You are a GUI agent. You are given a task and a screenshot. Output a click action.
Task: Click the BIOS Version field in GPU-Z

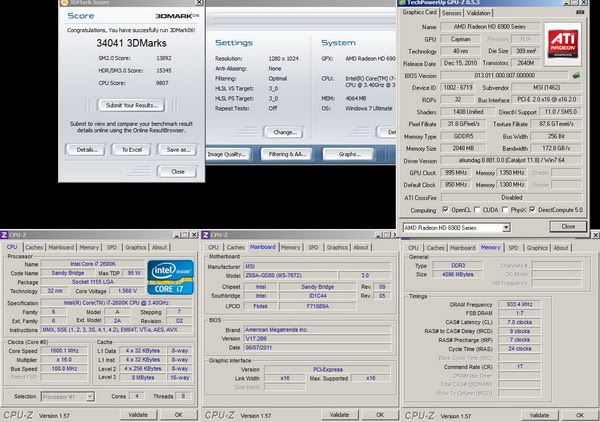504,75
